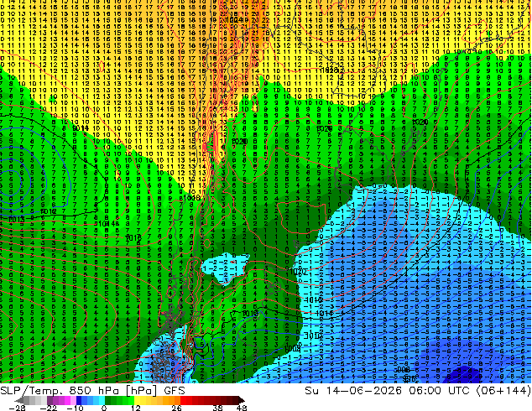Click the '12' label under the color scale

[136, 408]
